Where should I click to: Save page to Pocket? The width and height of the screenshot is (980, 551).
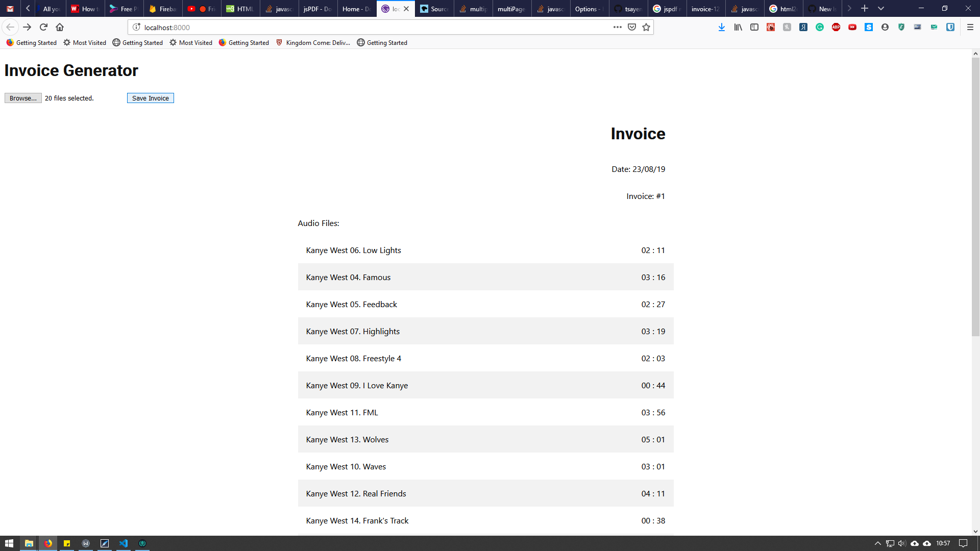(632, 28)
